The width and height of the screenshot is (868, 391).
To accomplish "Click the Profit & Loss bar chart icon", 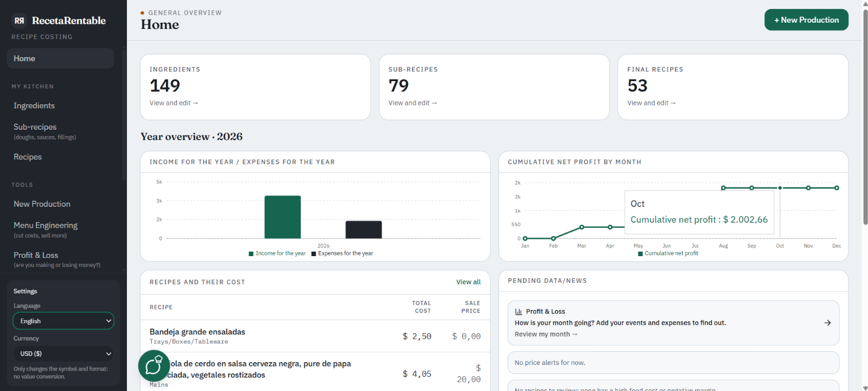I will click(518, 312).
